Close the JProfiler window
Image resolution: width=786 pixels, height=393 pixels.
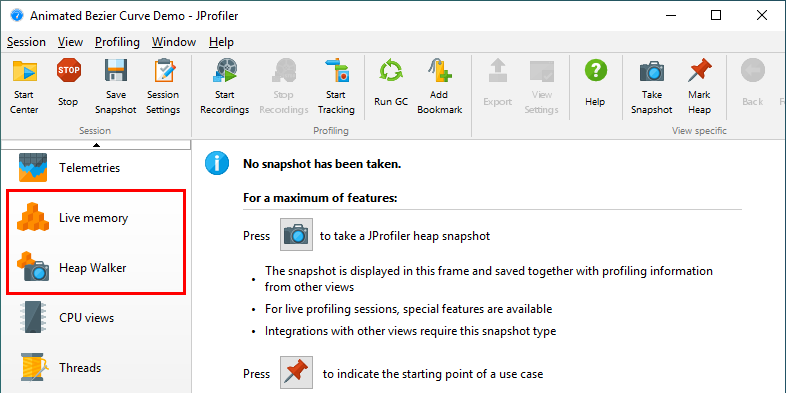pyautogui.click(x=762, y=16)
